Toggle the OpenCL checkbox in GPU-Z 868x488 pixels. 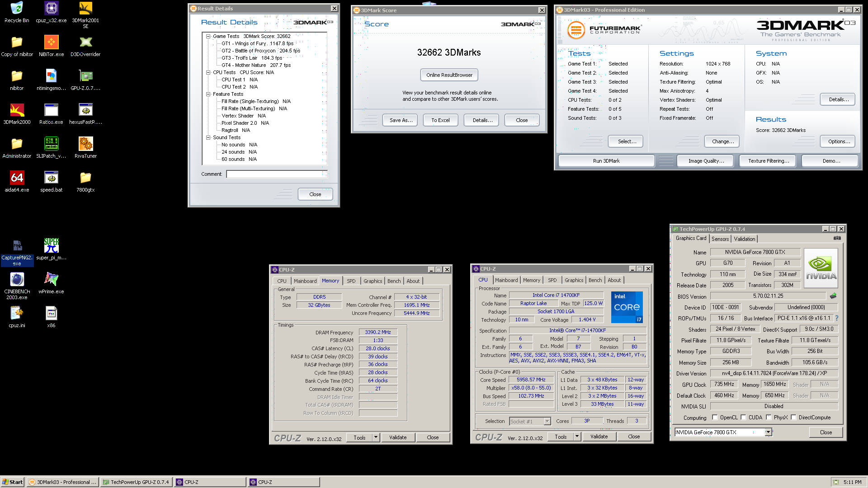pyautogui.click(x=715, y=418)
